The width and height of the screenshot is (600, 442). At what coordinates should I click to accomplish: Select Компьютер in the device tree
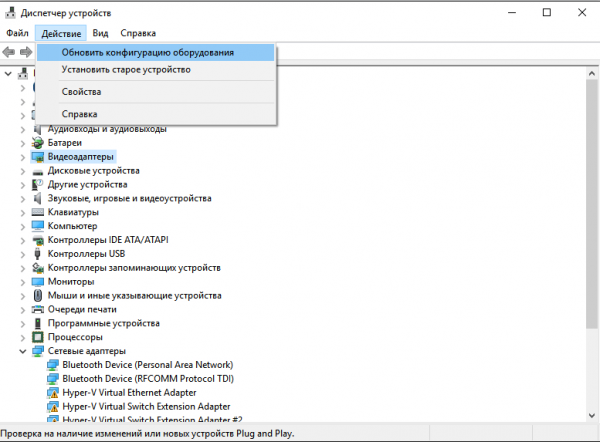72,226
